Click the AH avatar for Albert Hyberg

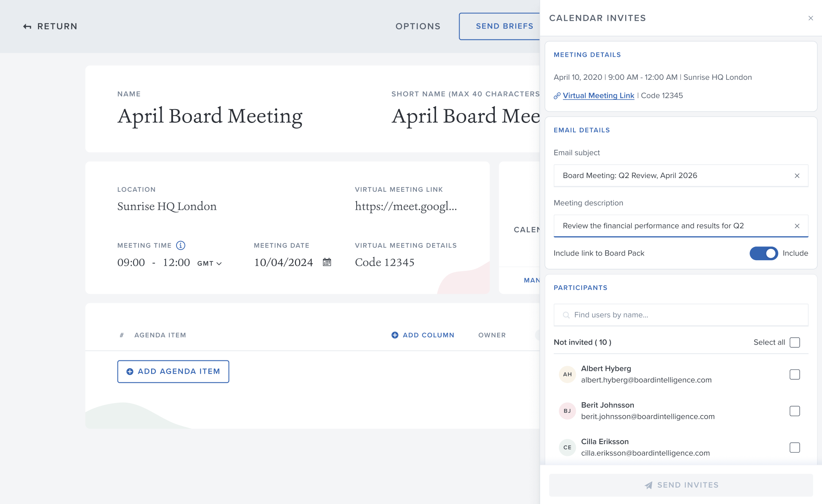click(x=567, y=374)
